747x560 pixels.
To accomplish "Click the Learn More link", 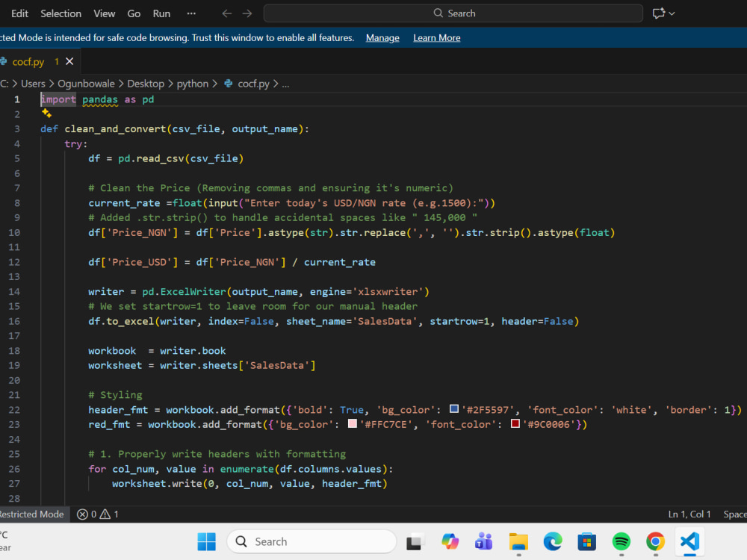I will pyautogui.click(x=436, y=38).
